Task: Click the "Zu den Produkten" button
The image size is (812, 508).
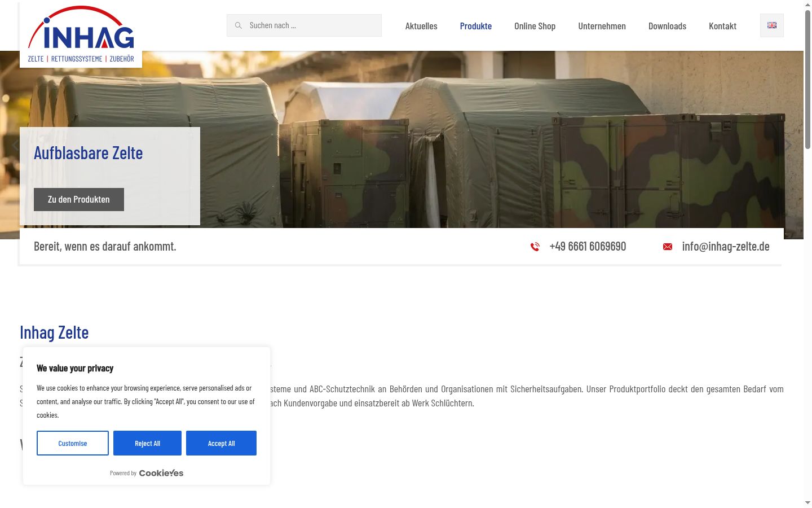Action: click(79, 199)
